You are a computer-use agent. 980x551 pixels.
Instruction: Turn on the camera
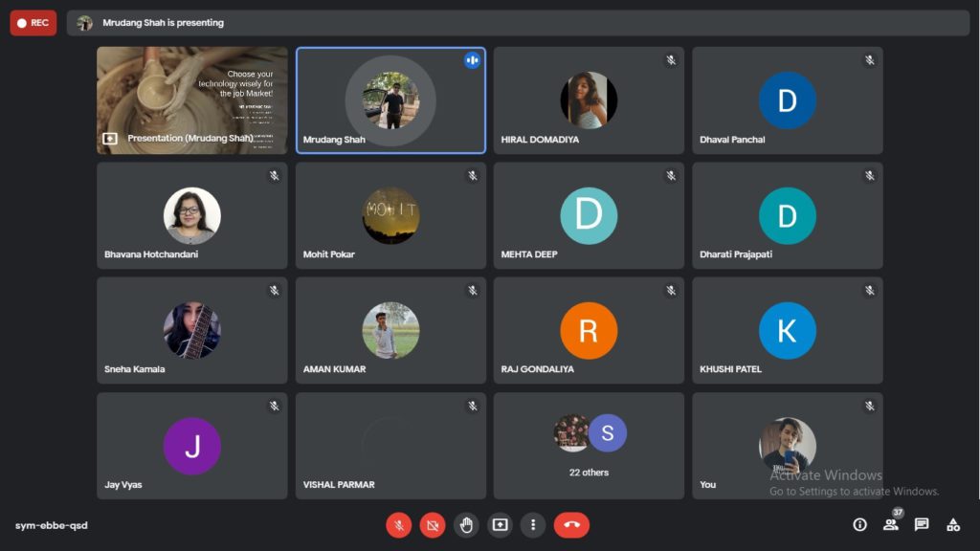(x=433, y=524)
